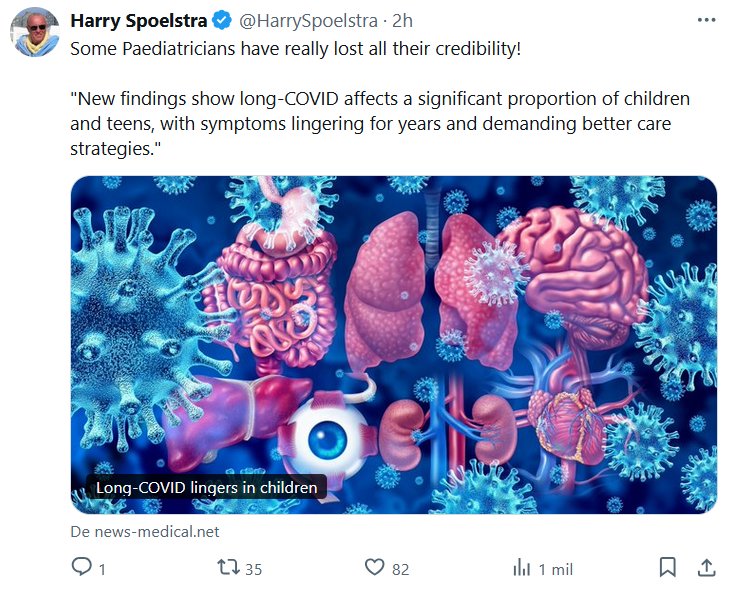Click the blue verified badge
Image resolution: width=730 pixels, height=590 pixels.
coord(221,20)
